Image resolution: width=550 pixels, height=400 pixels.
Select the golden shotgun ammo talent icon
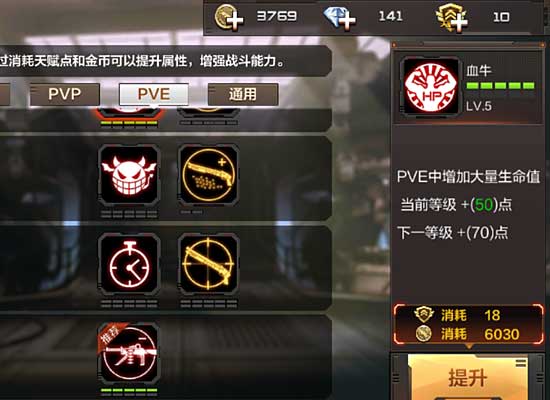(x=208, y=175)
